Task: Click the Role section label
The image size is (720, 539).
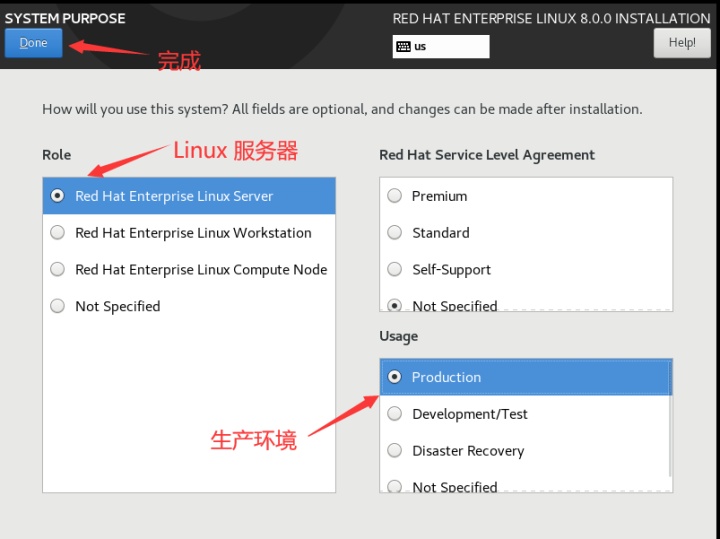Action: click(56, 155)
